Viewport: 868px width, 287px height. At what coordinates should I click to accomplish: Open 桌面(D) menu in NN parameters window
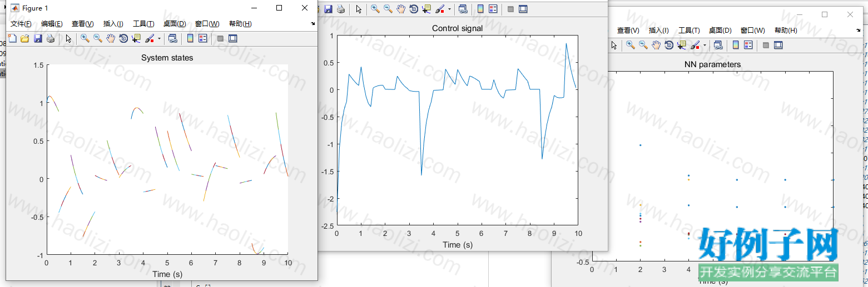pos(720,31)
